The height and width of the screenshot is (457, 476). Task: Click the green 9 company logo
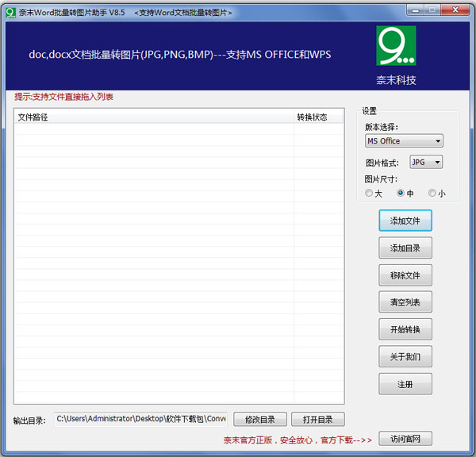click(x=395, y=46)
